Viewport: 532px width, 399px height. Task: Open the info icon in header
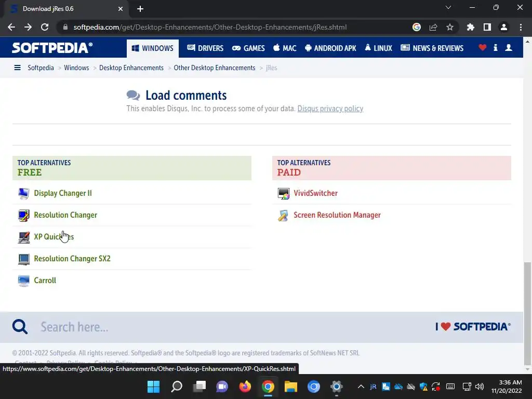(495, 48)
